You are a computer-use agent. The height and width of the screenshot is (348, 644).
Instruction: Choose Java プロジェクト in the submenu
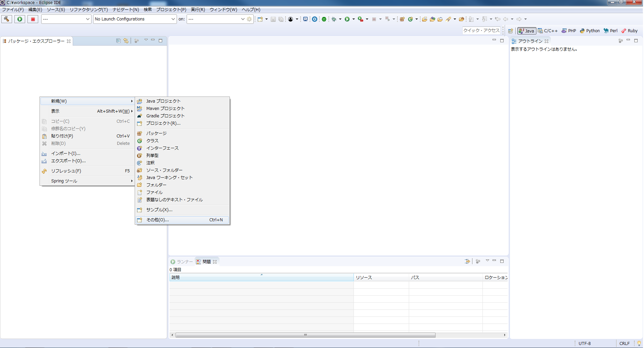tap(182, 101)
